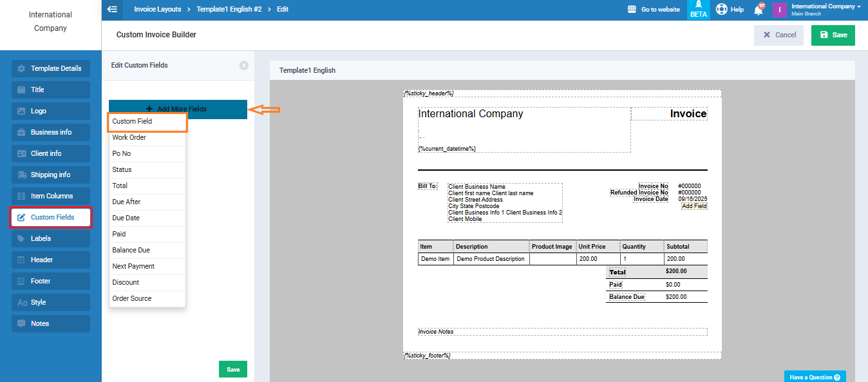Click the Go to website link
Screen dimensions: 868x382
(654, 10)
